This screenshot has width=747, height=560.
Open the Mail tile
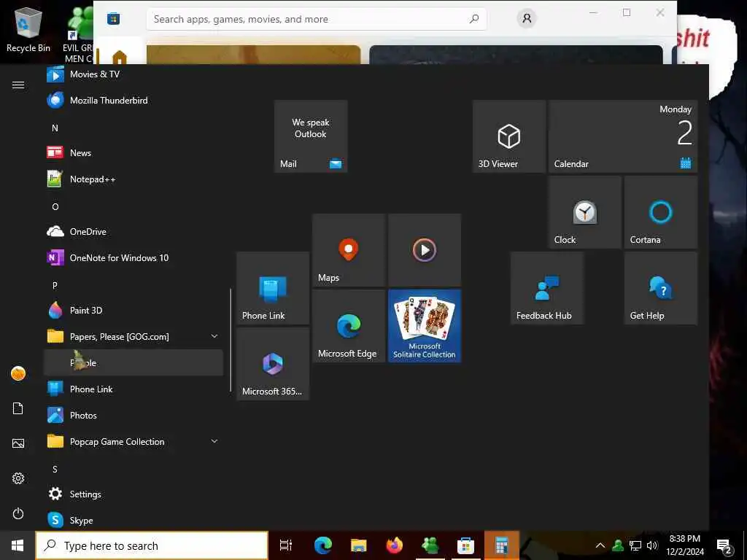coord(311,136)
